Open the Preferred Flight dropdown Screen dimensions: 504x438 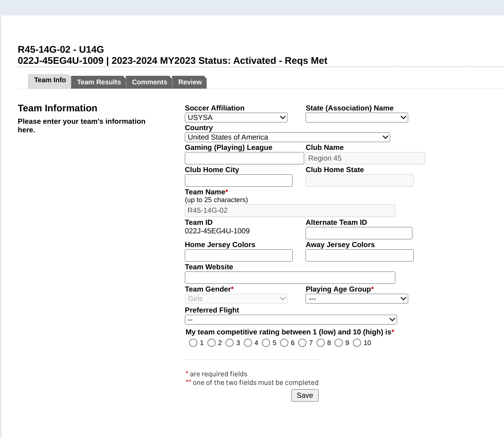291,319
